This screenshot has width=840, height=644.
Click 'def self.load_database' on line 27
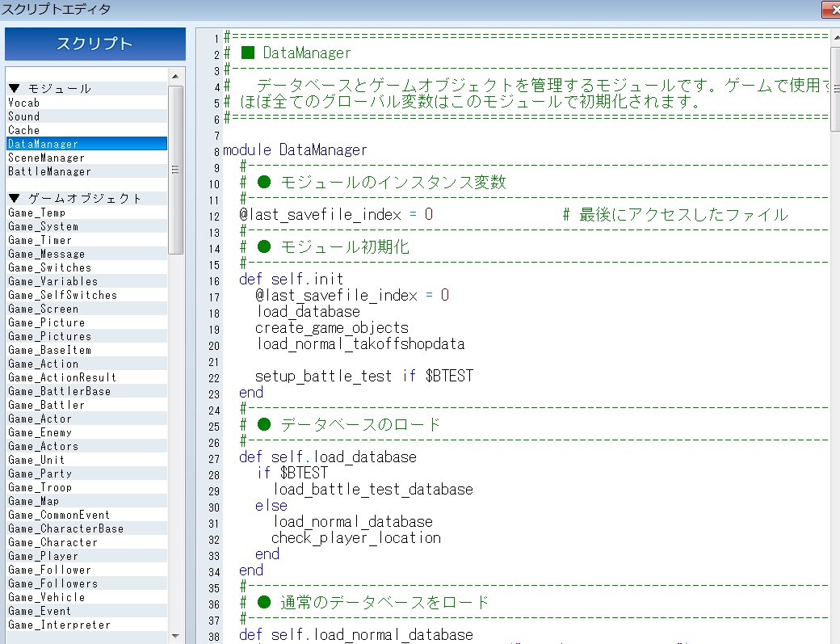tap(328, 457)
